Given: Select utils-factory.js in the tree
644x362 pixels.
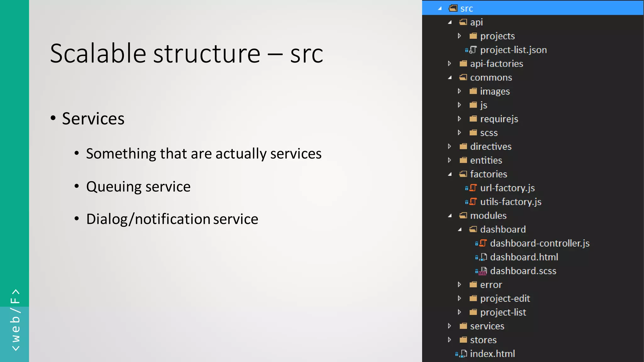Looking at the screenshot, I should (511, 202).
